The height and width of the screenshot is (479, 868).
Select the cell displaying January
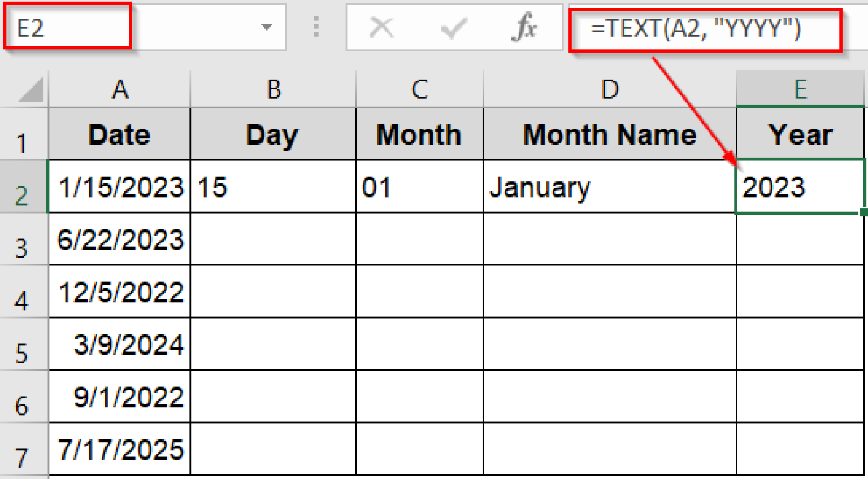click(x=609, y=186)
